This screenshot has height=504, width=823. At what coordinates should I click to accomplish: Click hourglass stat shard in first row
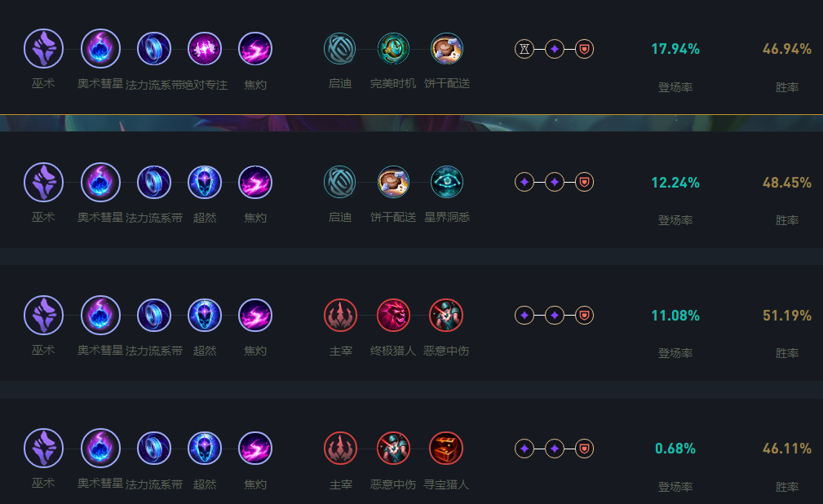[x=524, y=50]
